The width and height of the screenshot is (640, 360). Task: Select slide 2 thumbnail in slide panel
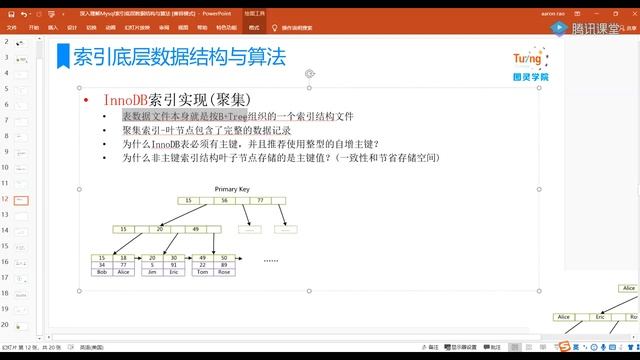click(x=20, y=43)
